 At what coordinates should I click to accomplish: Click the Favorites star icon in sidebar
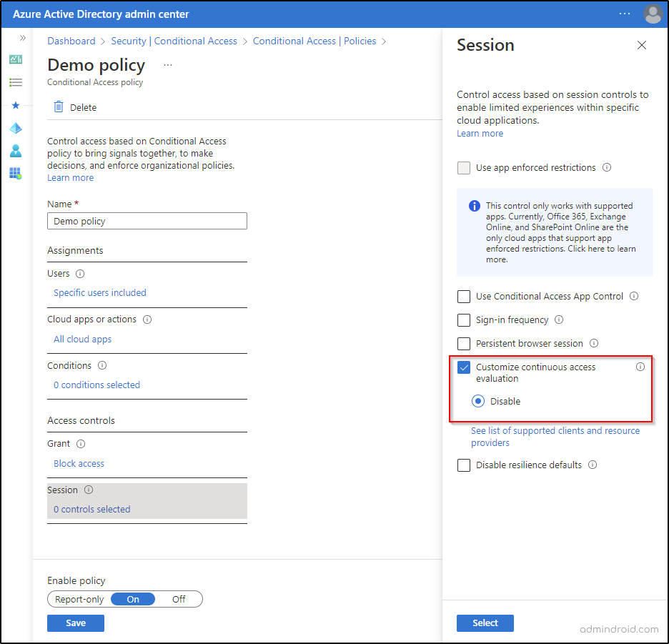coord(16,105)
